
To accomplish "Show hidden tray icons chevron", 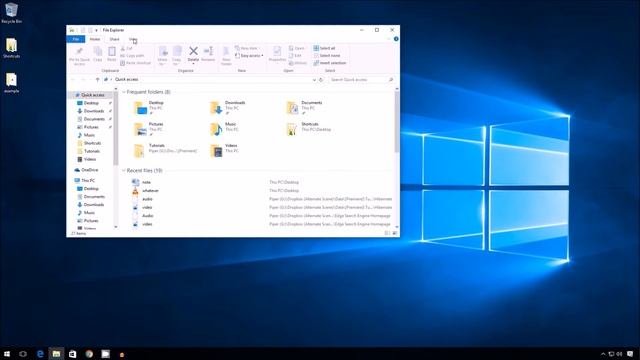I will [603, 354].
